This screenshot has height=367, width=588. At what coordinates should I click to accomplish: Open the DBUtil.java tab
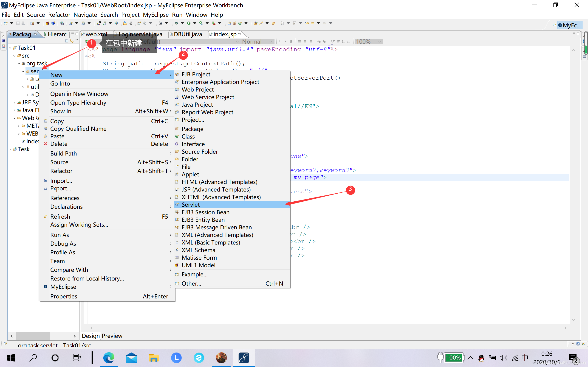[188, 34]
